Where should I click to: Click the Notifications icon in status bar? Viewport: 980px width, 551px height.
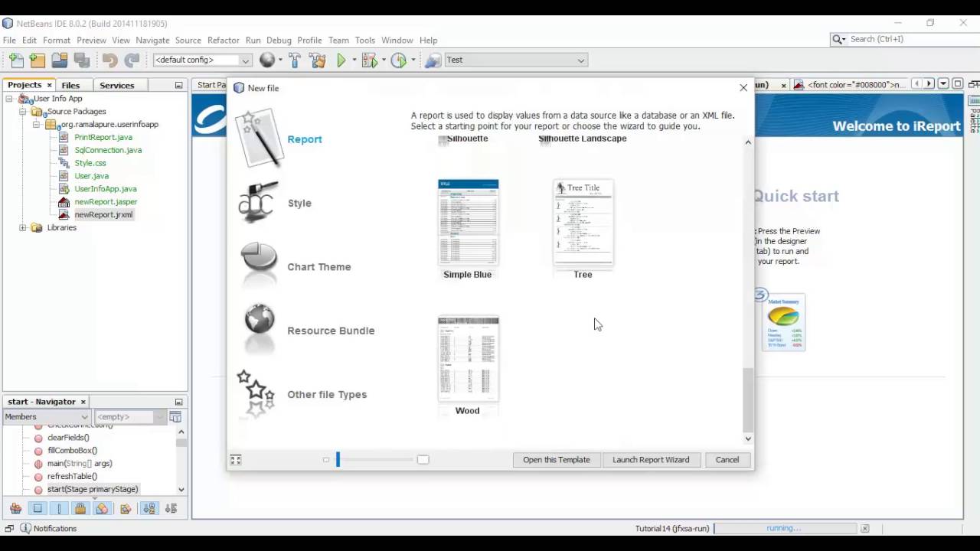25,528
